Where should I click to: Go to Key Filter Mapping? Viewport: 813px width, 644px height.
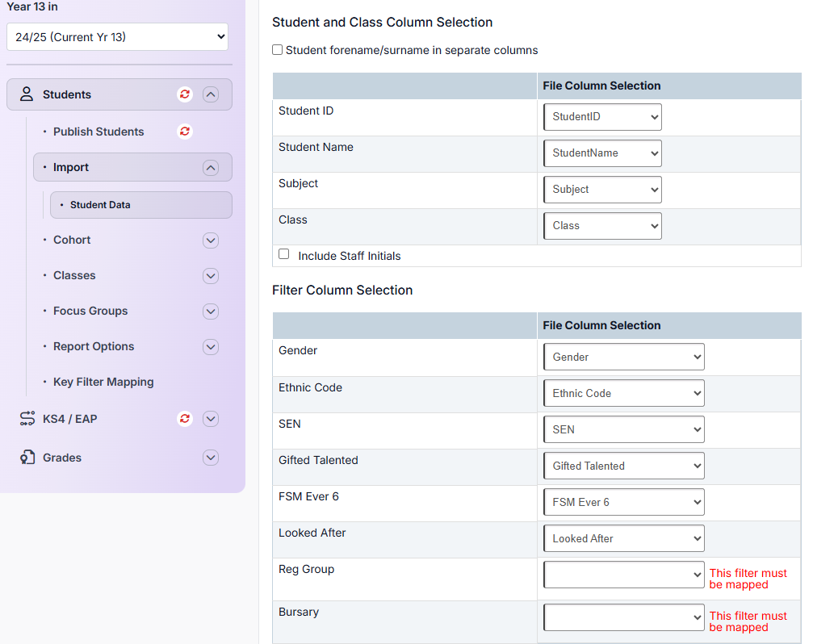pos(103,382)
